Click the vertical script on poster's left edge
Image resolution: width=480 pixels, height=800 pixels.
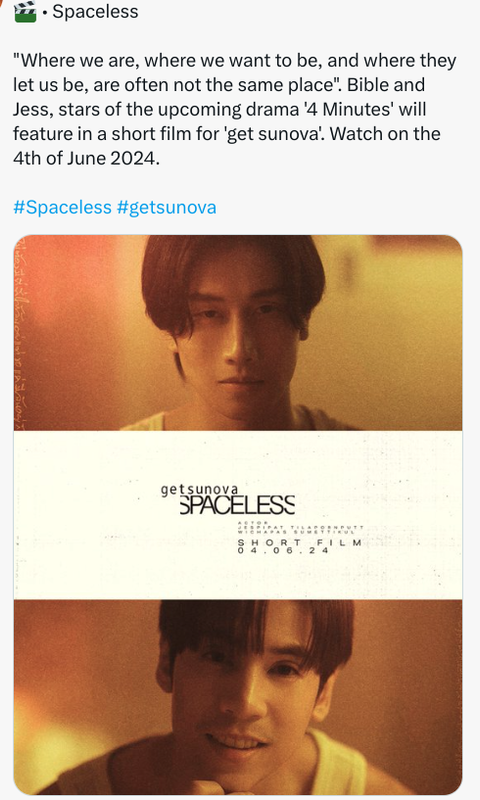pyautogui.click(x=21, y=333)
